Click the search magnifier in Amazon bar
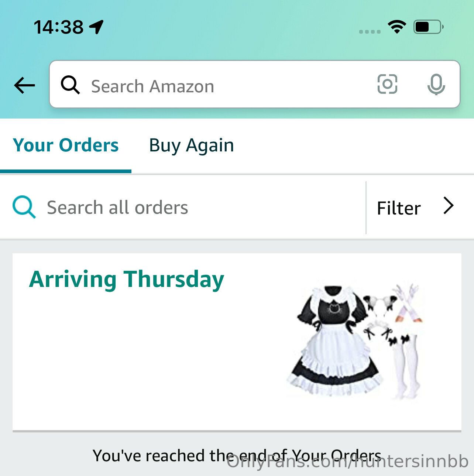 coord(70,85)
